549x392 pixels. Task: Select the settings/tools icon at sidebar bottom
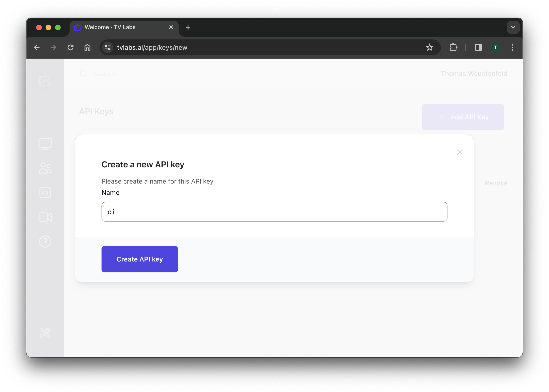pyautogui.click(x=45, y=333)
